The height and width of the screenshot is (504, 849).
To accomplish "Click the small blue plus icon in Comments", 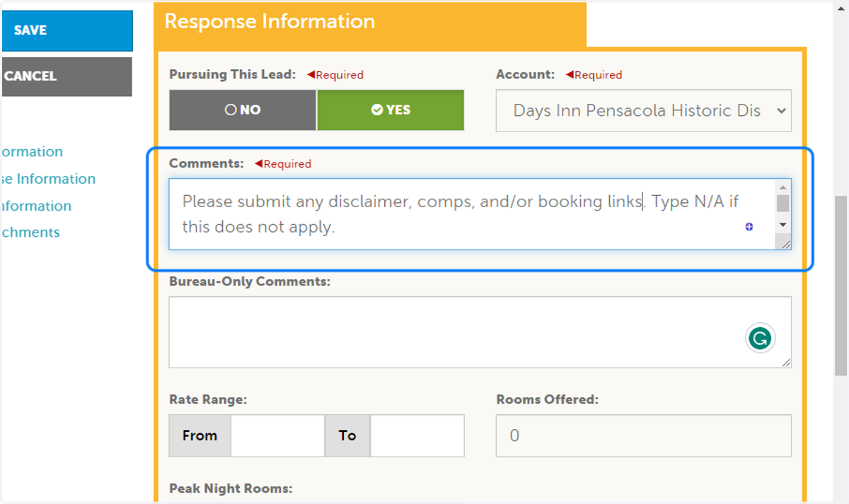I will [x=749, y=227].
